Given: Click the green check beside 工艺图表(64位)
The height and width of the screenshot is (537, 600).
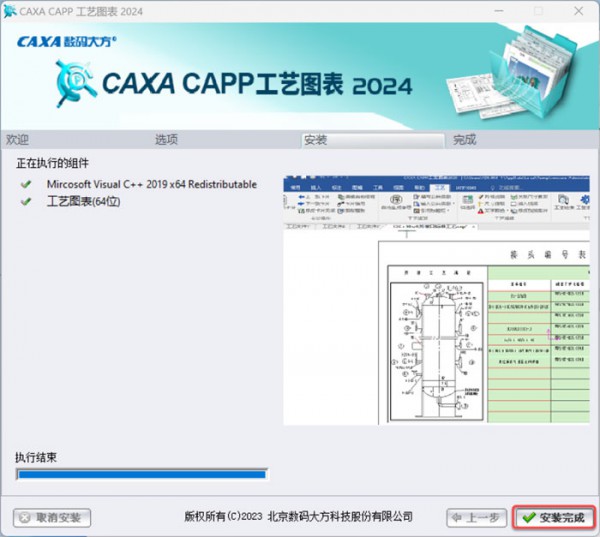Looking at the screenshot, I should (x=26, y=201).
